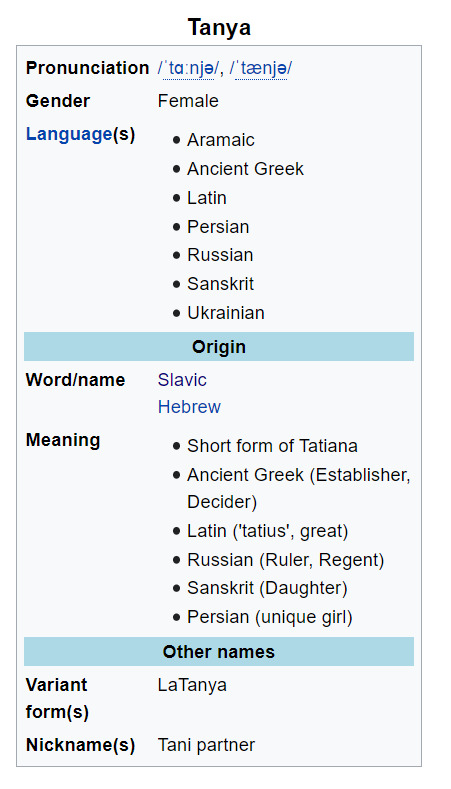Click the Sanskrit (Daughter) meaning
451x789 pixels.
[267, 588]
